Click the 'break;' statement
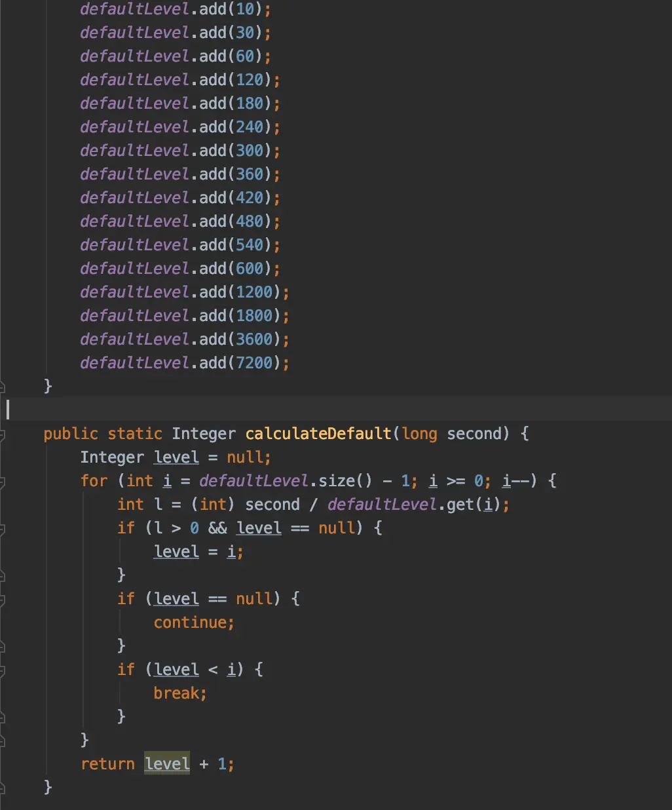672x810 pixels. [x=180, y=693]
